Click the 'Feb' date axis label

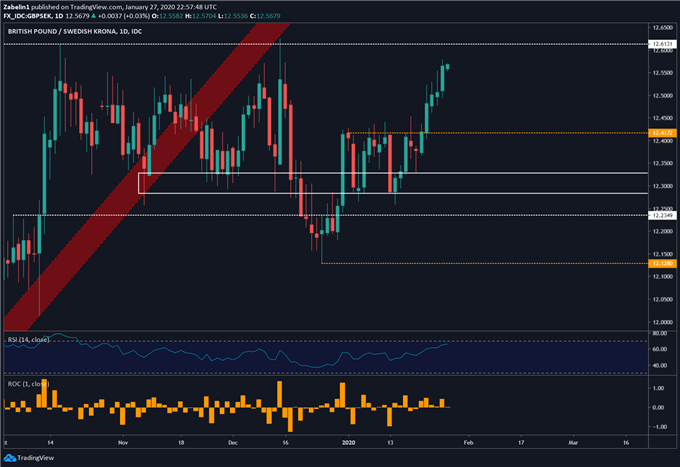468,443
